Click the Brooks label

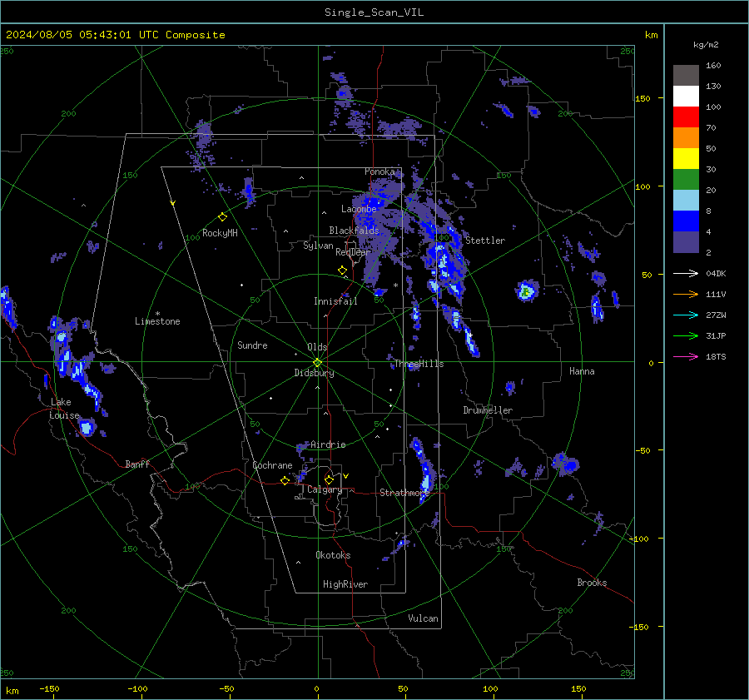point(592,583)
